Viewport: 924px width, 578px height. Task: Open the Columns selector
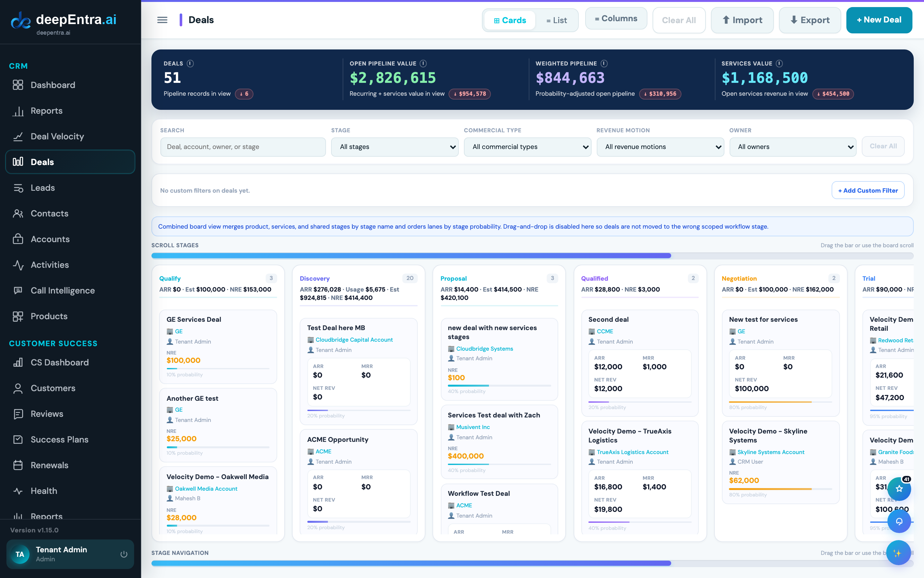click(x=616, y=18)
